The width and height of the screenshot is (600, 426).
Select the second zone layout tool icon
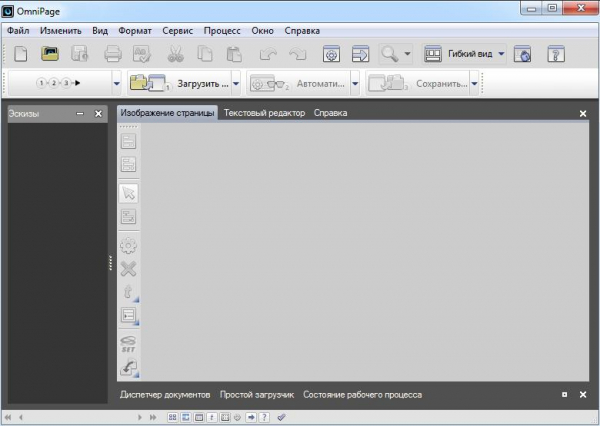(128, 164)
